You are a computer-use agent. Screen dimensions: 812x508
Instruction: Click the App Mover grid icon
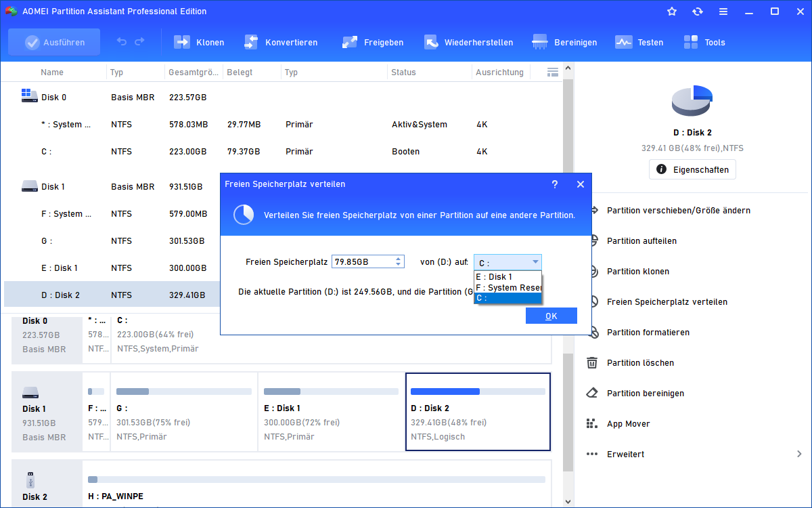pos(592,423)
